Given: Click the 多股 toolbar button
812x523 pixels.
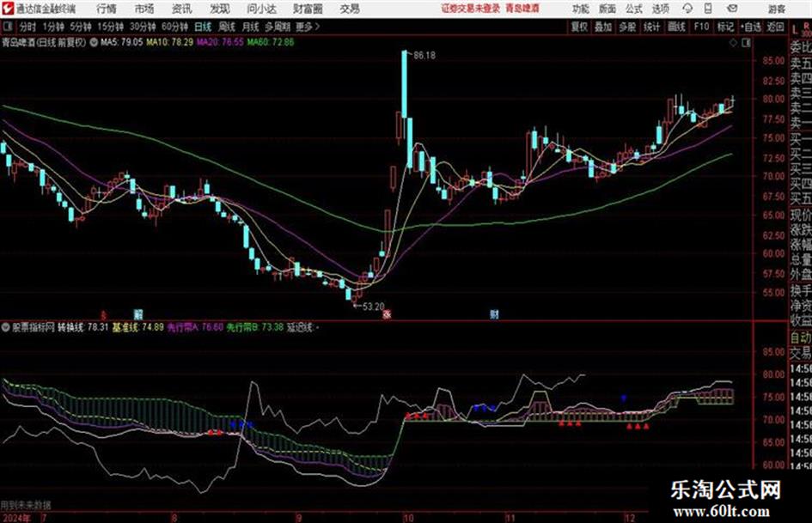Looking at the screenshot, I should (x=627, y=27).
